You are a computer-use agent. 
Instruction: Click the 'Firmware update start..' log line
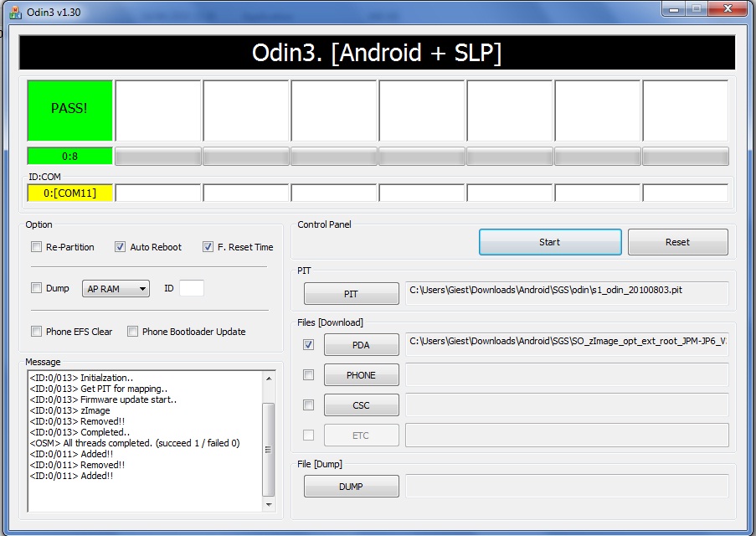click(x=103, y=399)
